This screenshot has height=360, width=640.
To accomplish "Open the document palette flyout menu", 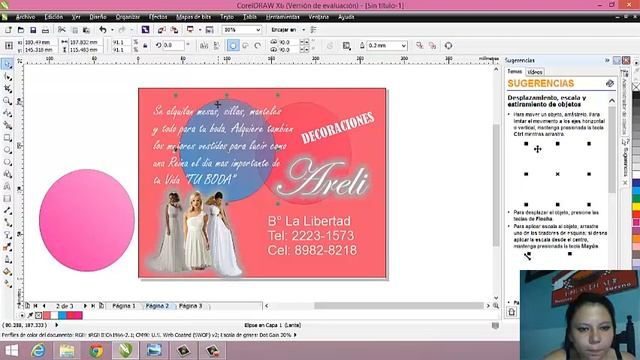I will (x=21, y=315).
